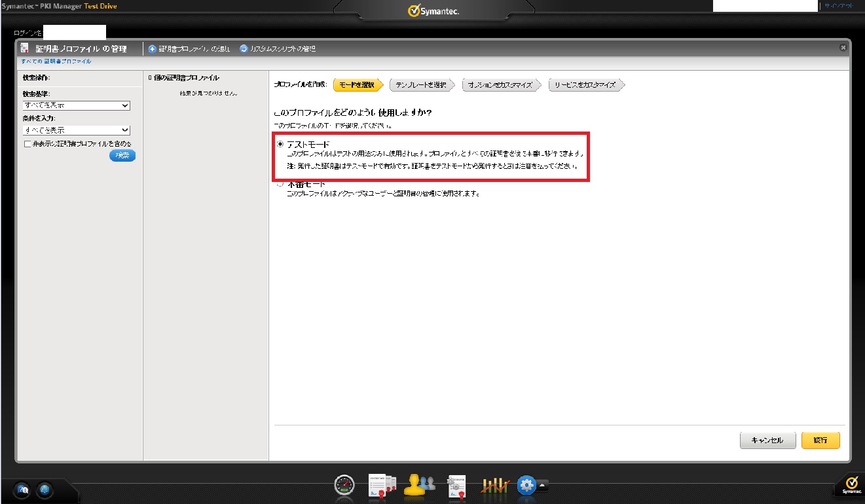The height and width of the screenshot is (504, 865).
Task: Go to オプションをカスタマイズ step tab
Action: (x=500, y=85)
